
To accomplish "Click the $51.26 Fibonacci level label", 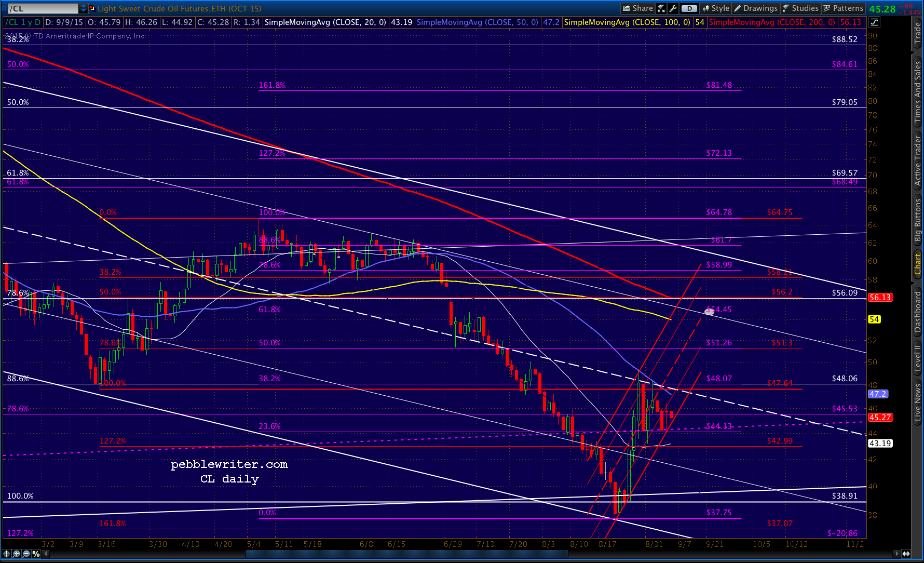I will 719,343.
